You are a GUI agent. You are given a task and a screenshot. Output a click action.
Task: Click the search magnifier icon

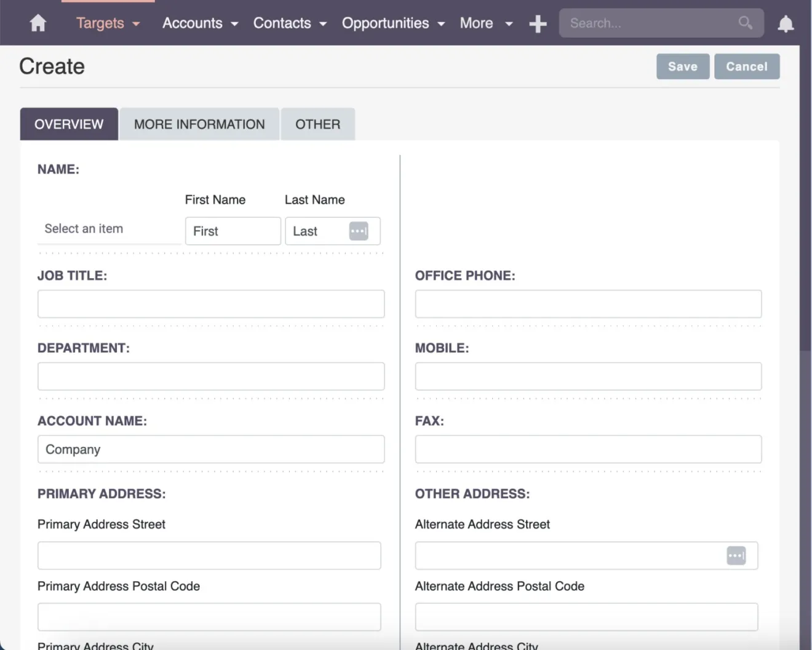[745, 23]
